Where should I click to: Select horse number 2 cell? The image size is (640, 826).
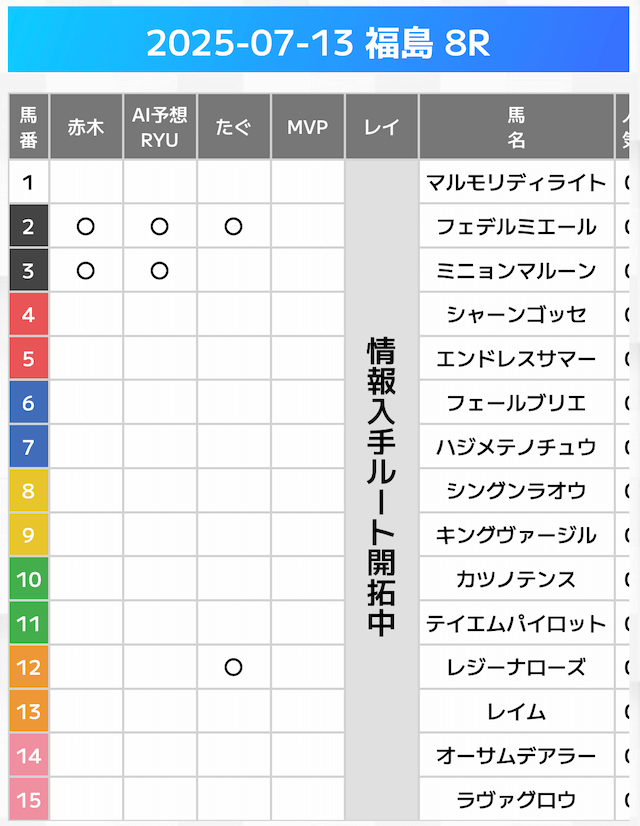coord(29,227)
